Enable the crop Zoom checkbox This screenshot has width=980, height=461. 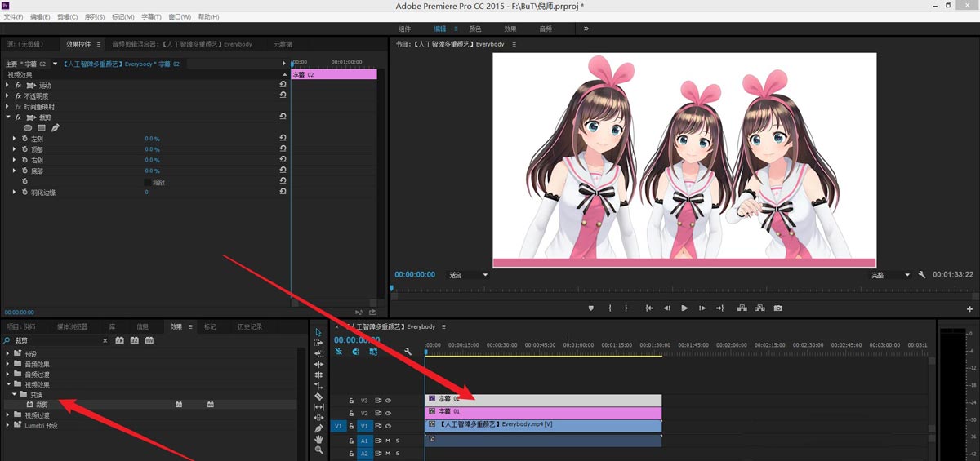(x=147, y=182)
